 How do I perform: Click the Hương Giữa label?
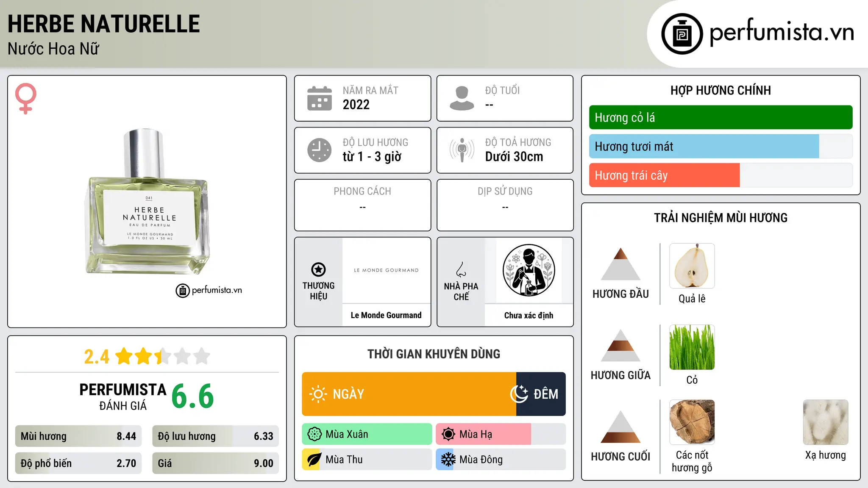(x=620, y=375)
